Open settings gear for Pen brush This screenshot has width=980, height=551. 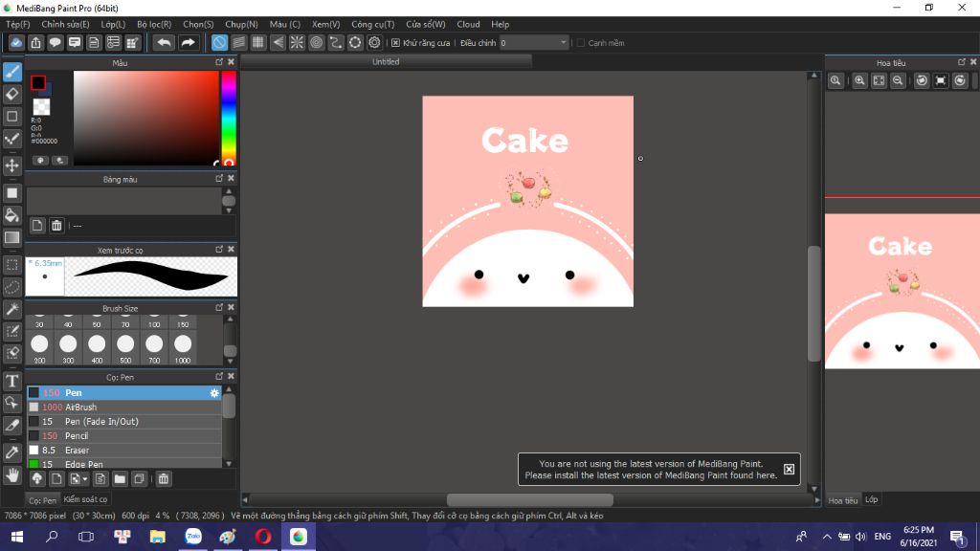point(214,393)
